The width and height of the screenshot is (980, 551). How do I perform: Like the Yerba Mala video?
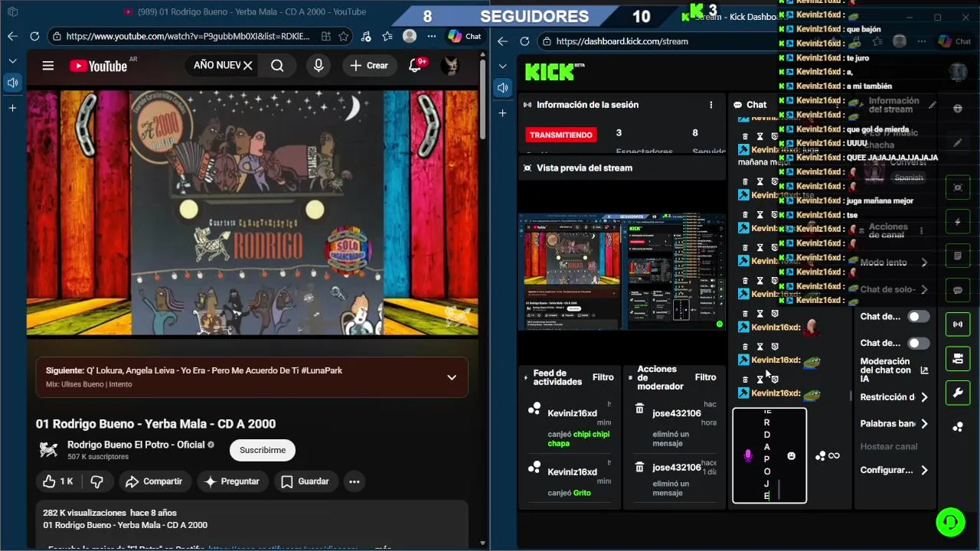(x=58, y=481)
